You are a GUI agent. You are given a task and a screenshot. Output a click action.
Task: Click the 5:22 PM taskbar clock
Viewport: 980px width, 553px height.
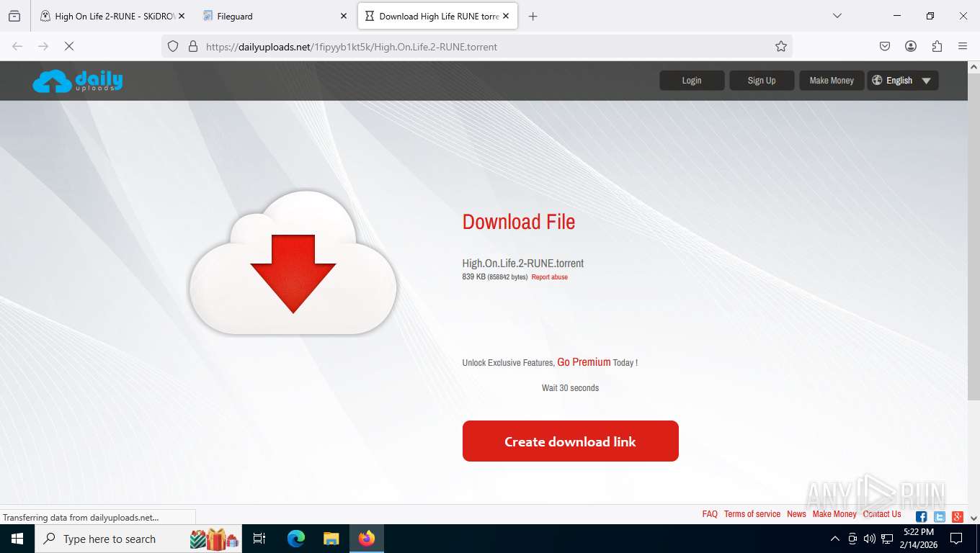(x=917, y=532)
